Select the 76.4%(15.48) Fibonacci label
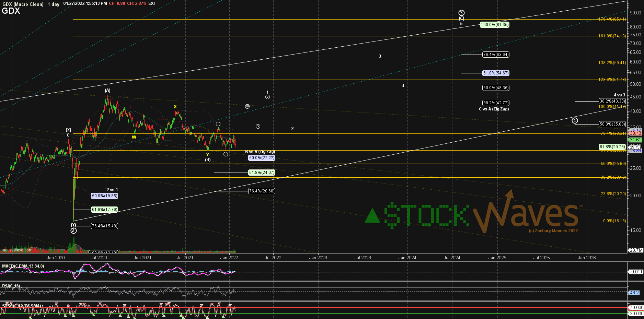 tap(104, 226)
